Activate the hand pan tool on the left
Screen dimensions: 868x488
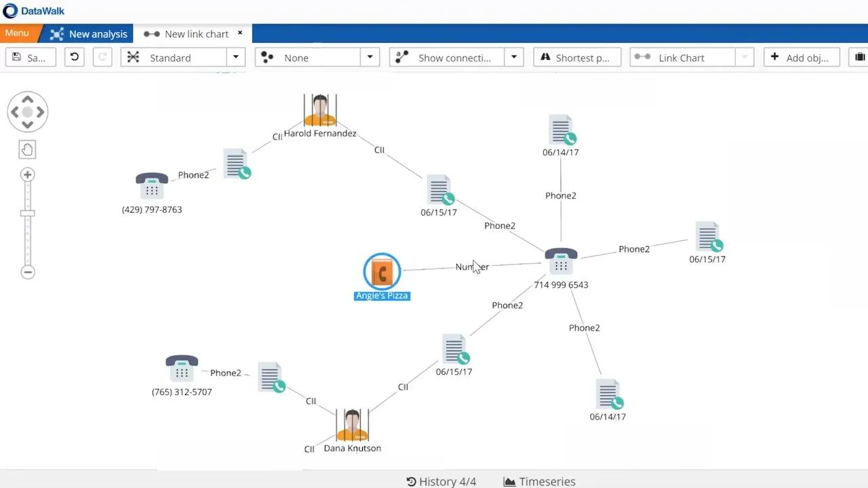tap(27, 149)
